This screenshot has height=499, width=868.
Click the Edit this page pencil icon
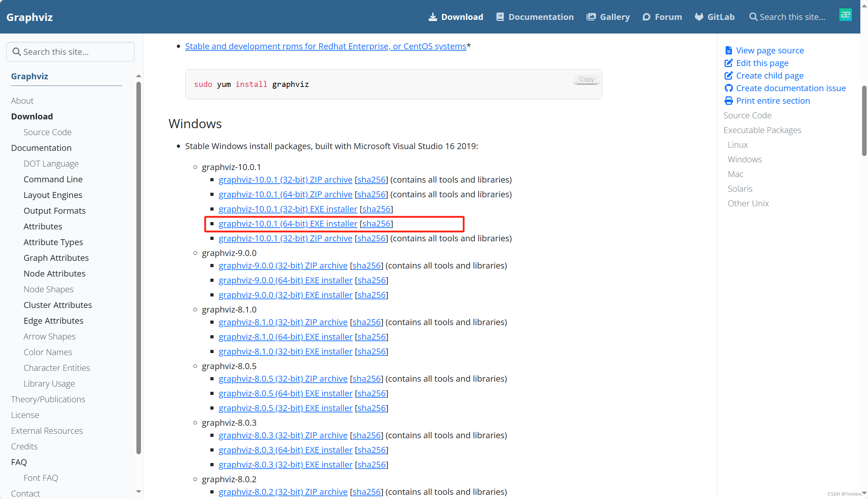coord(728,63)
